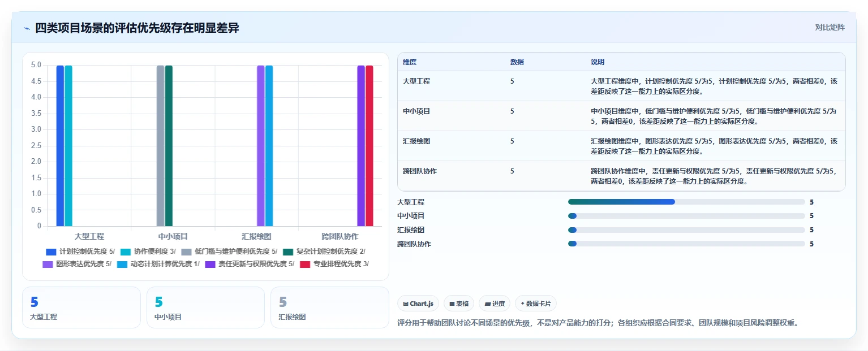Click the violet bar in 跨团队协作 group
The height and width of the screenshot is (351, 868).
361,146
